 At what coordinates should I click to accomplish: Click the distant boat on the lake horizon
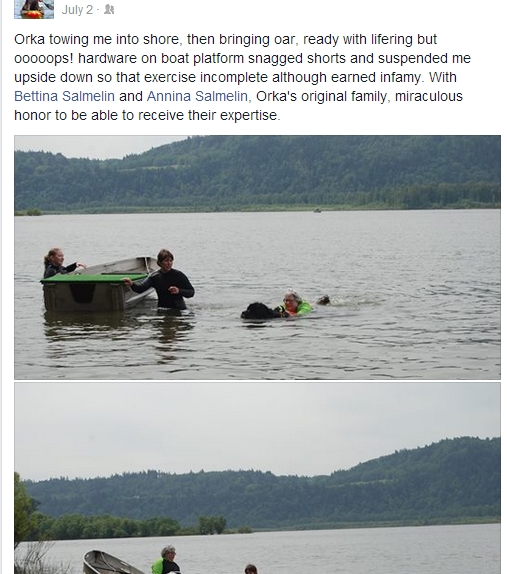(x=317, y=210)
